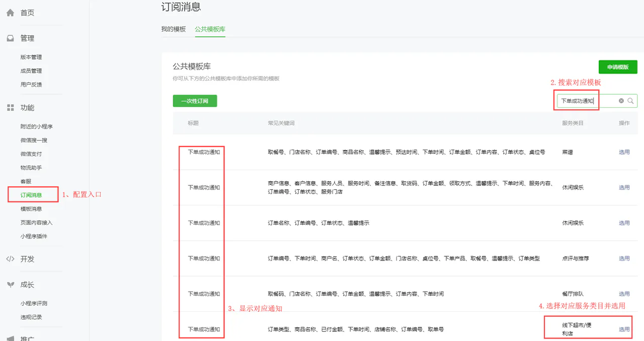The width and height of the screenshot is (644, 341).
Task: Open 页面内容接入 in the sidebar
Action: [x=36, y=222]
